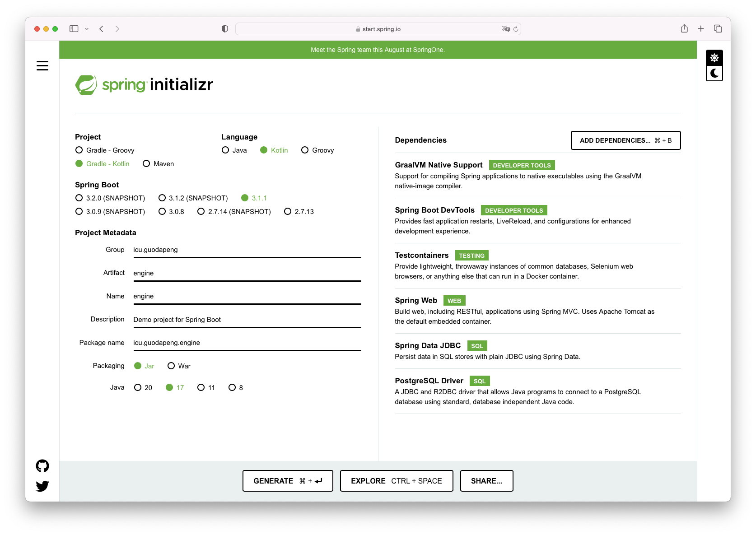Expand the sidebar options dropdown arrow
Screen dimensions: 756x535
click(87, 29)
